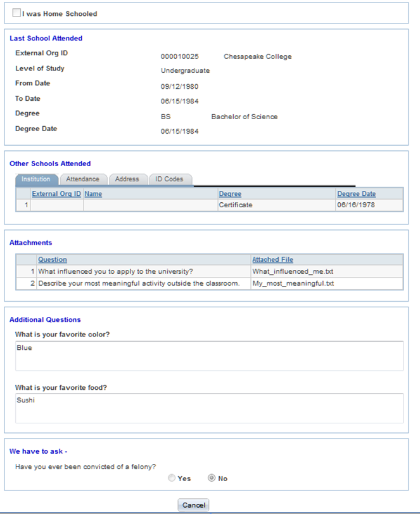Open the ID Codes tab
The height and width of the screenshot is (514, 420).
[x=170, y=179]
